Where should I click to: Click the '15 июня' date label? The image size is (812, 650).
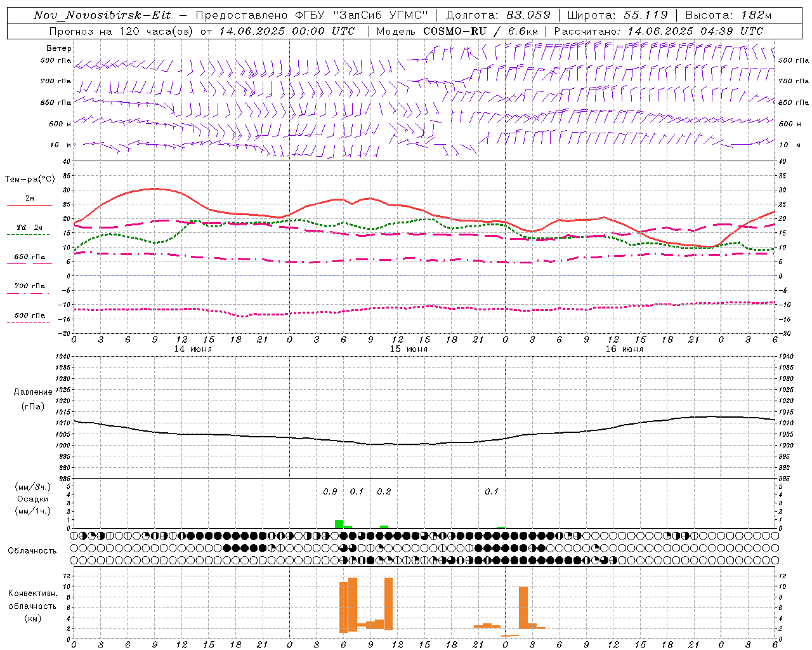tap(408, 349)
